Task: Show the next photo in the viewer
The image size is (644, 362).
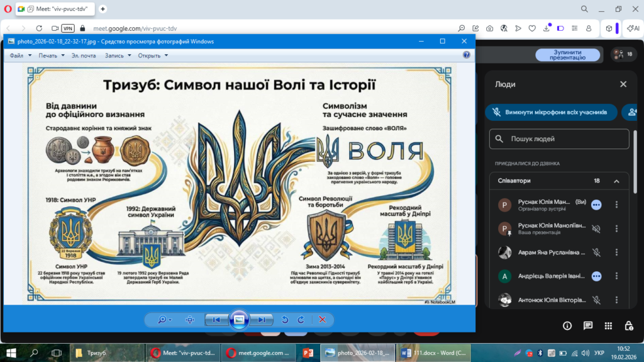Action: [262, 320]
